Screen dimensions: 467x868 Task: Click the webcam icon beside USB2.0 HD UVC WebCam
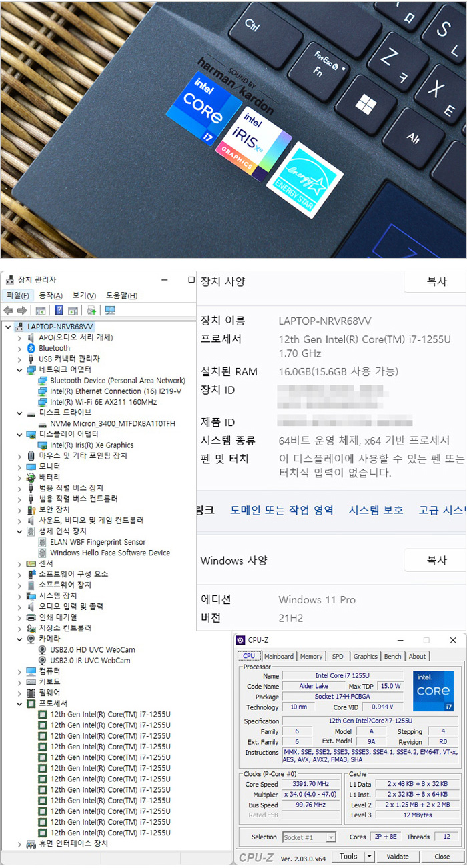(43, 649)
